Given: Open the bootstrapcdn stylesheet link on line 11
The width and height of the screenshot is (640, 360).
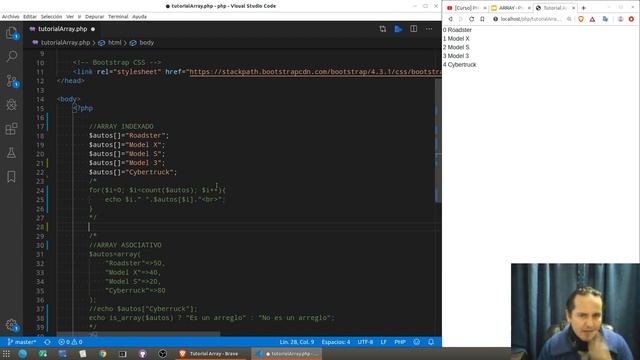Looking at the screenshot, I should 315,72.
